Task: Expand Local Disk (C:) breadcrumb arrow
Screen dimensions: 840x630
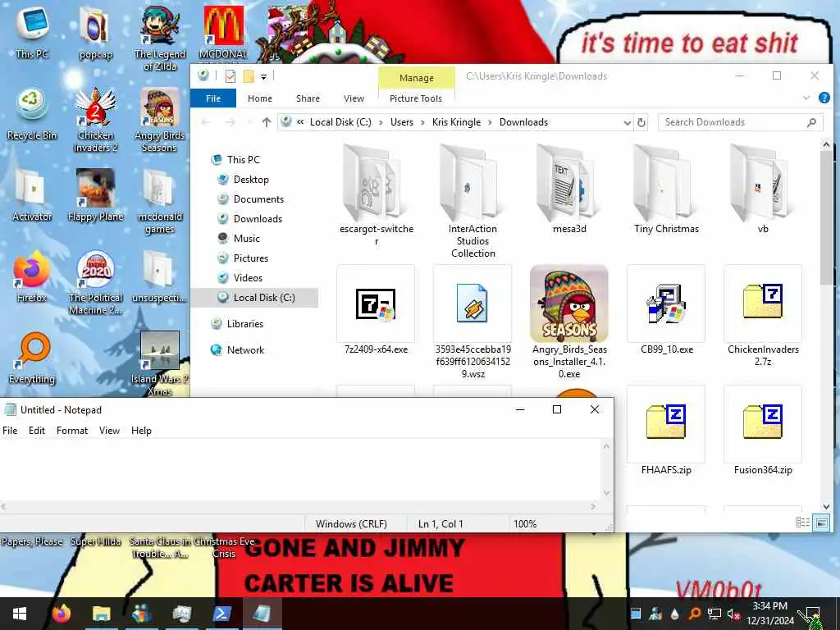Action: click(x=381, y=123)
